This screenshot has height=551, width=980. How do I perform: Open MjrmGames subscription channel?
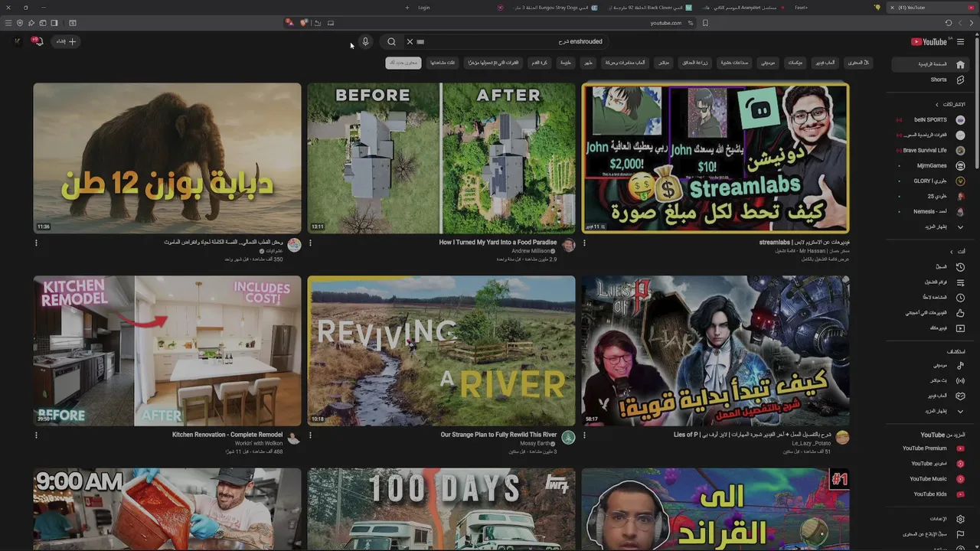[931, 166]
